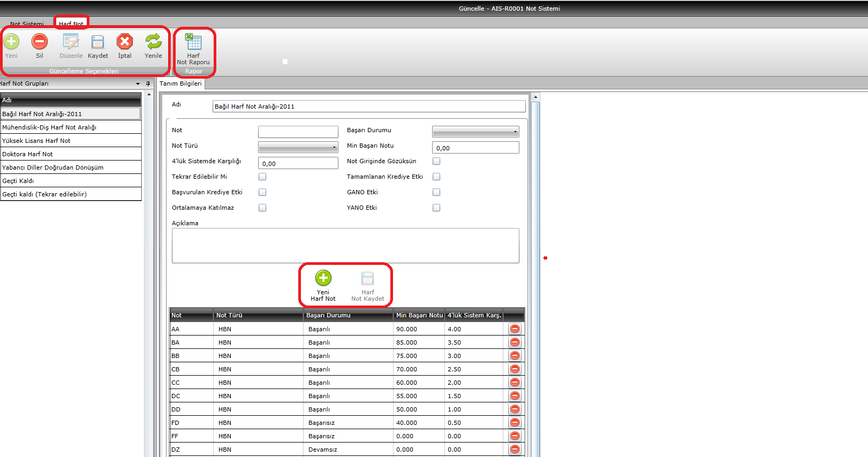Click the 90.000 min grade cell

pos(419,329)
